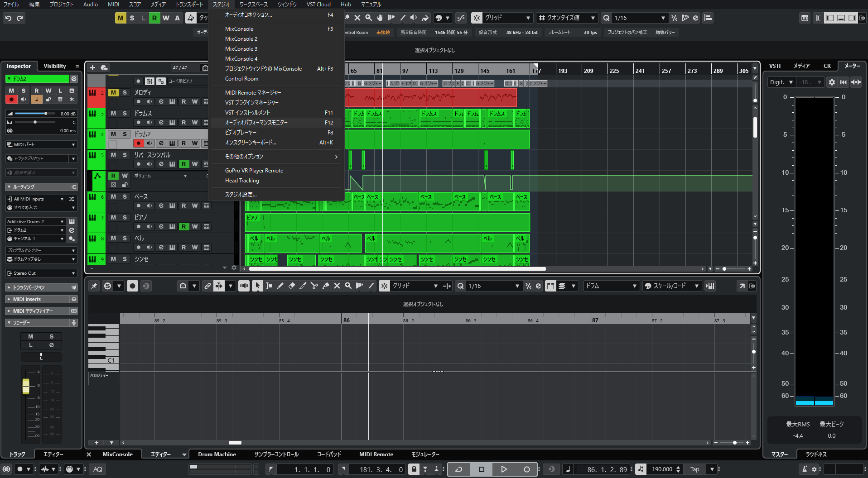Select the Split scissors tool in editor toolbar

coord(314,286)
